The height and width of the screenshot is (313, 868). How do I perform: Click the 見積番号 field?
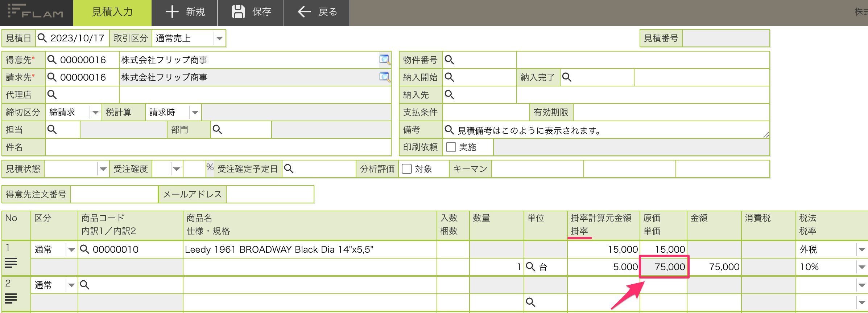coord(726,38)
